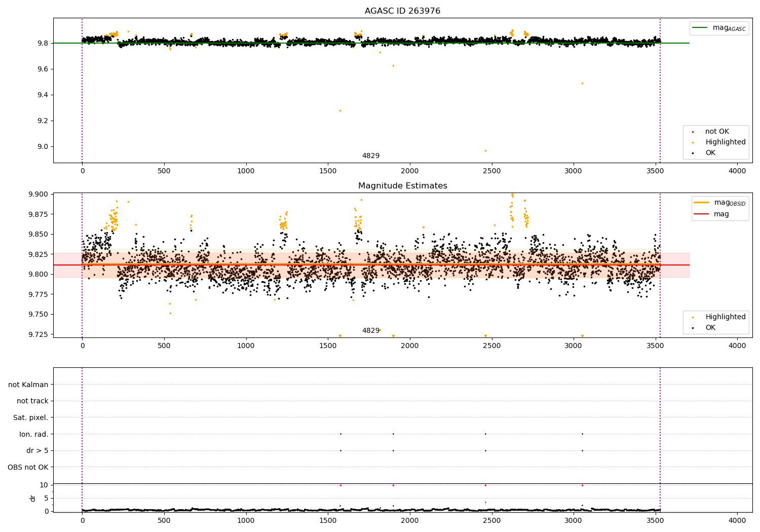760x532 pixels.
Task: Click the 9.750 y-tick label in middle plot
Action: pyautogui.click(x=39, y=314)
